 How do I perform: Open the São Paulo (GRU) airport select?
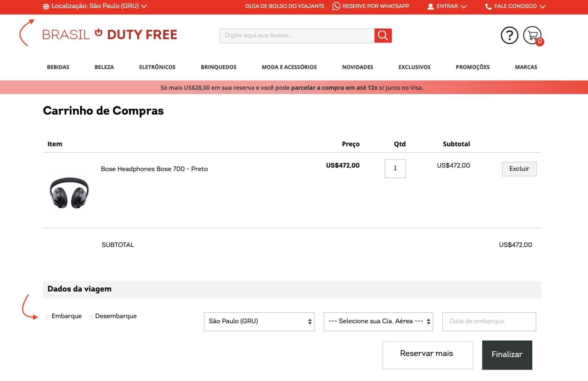click(259, 321)
